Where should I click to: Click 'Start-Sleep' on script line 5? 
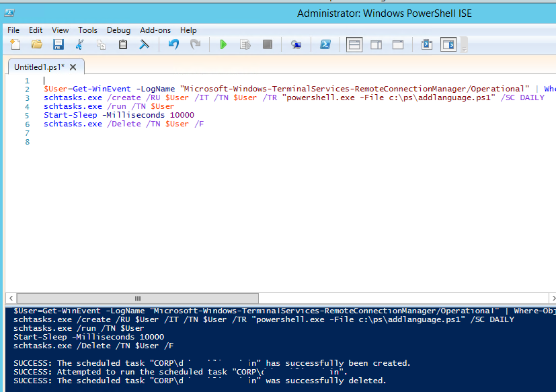click(x=70, y=115)
